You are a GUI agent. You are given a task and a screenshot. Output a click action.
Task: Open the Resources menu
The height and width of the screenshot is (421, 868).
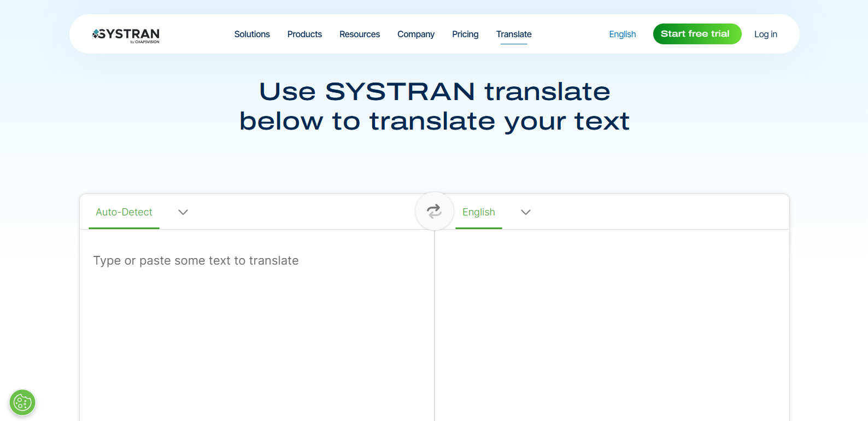pyautogui.click(x=360, y=34)
